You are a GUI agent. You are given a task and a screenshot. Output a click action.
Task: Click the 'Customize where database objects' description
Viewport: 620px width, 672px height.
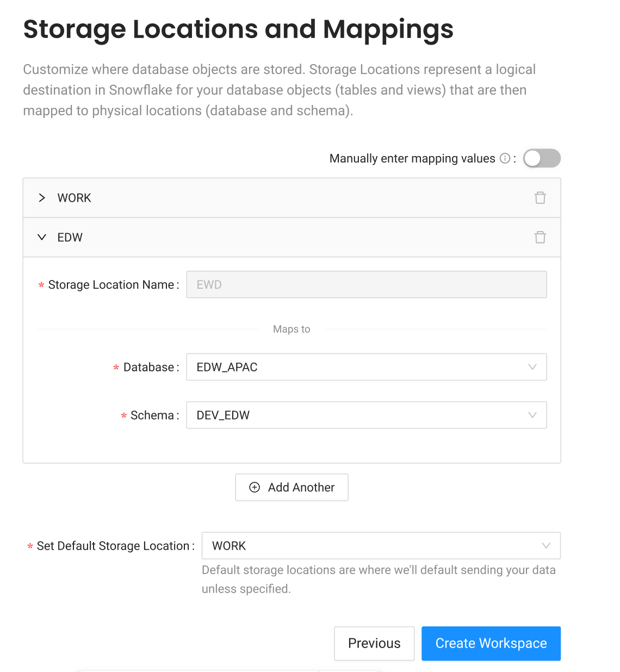pos(280,90)
